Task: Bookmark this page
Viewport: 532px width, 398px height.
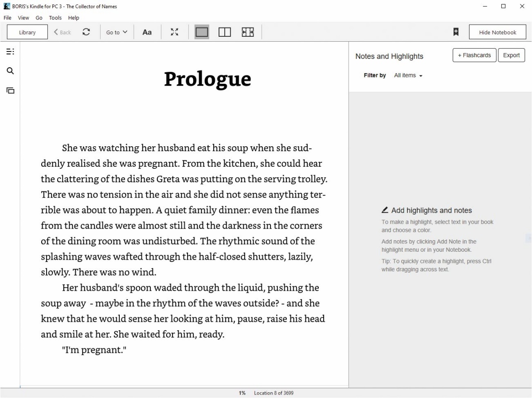Action: [456, 32]
